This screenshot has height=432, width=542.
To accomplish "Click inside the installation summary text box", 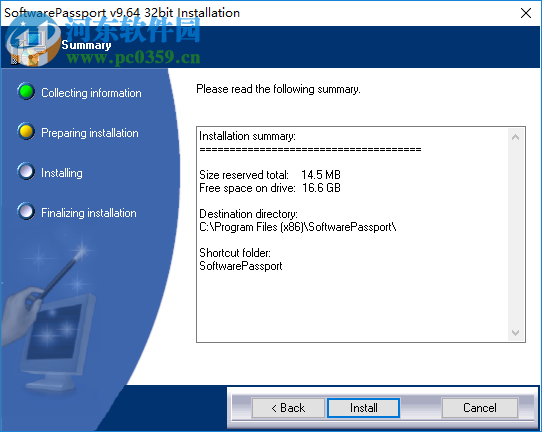I will point(361,235).
